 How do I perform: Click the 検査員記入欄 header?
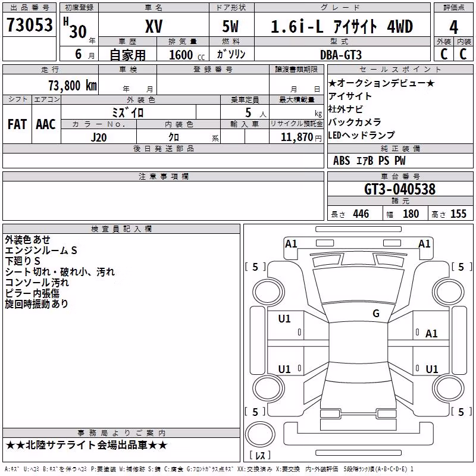pos(121,229)
